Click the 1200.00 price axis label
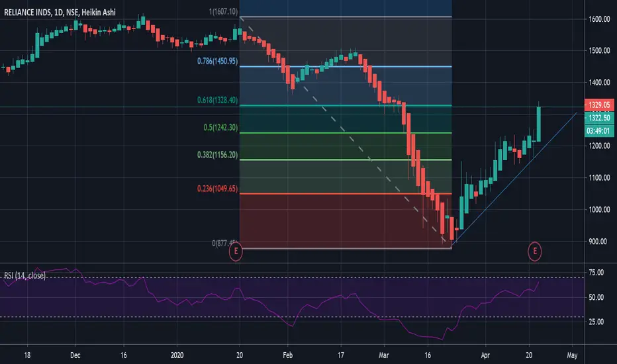617x364 pixels. point(599,146)
